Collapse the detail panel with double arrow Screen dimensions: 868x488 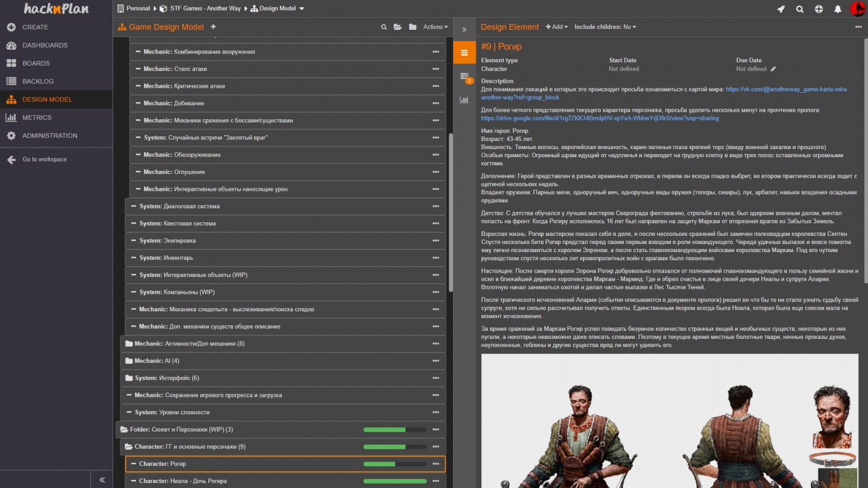[464, 29]
